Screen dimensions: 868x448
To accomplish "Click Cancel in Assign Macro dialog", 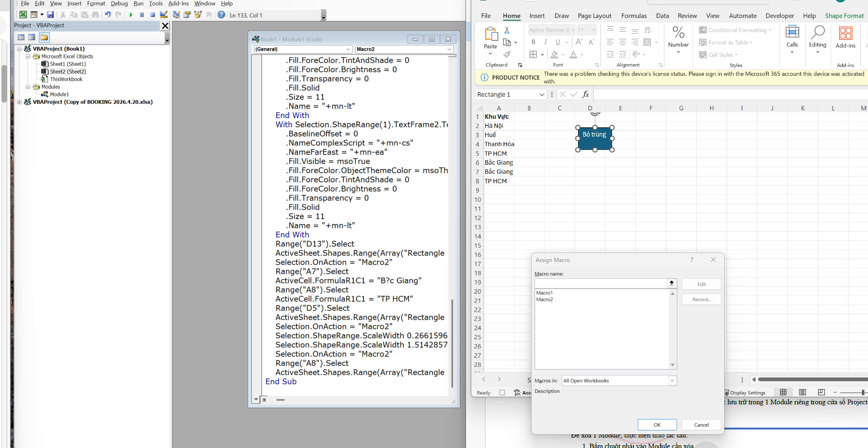I will (701, 425).
